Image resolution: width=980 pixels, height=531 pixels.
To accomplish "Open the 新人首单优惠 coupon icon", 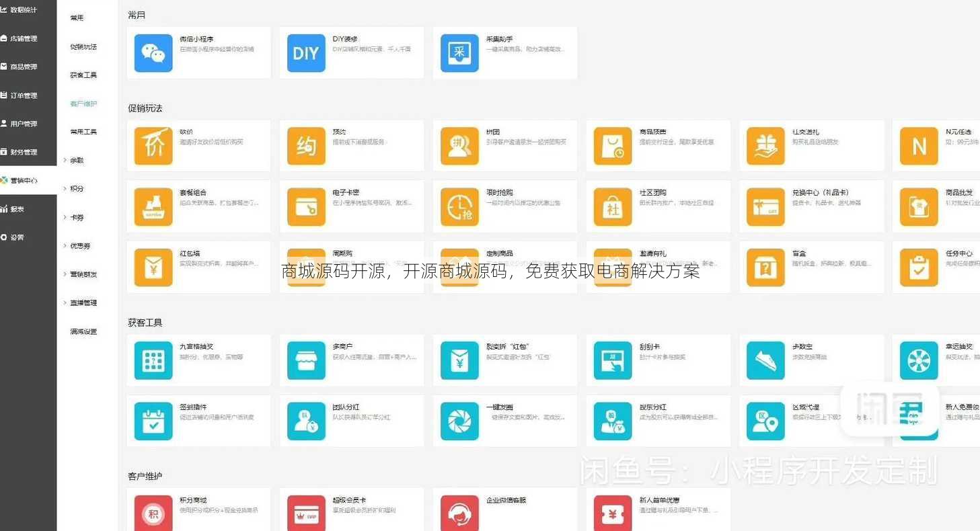I will pos(613,514).
